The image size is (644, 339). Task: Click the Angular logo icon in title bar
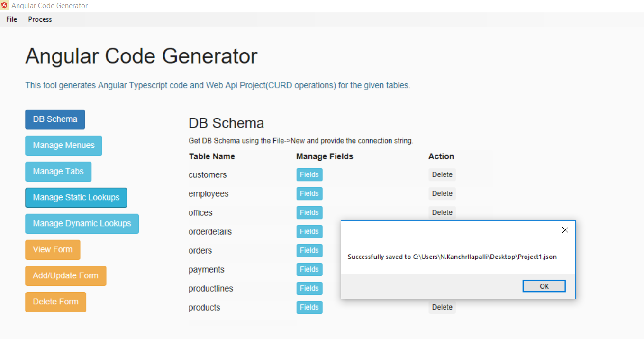5,6
